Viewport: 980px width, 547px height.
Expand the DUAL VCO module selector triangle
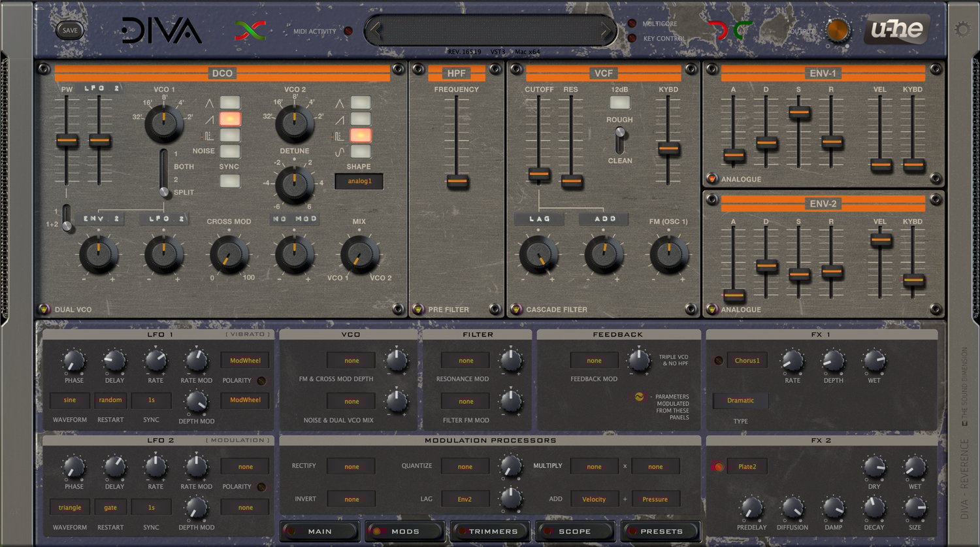44,309
